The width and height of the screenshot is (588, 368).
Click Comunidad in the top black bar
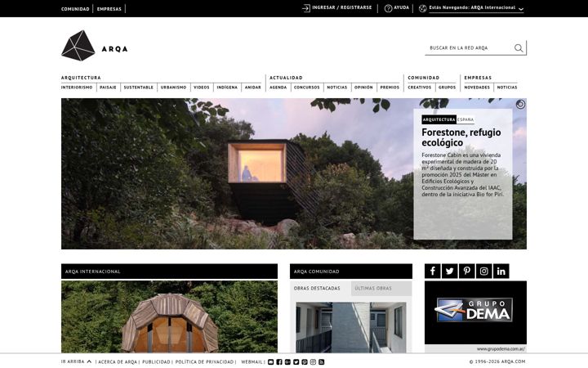point(75,9)
